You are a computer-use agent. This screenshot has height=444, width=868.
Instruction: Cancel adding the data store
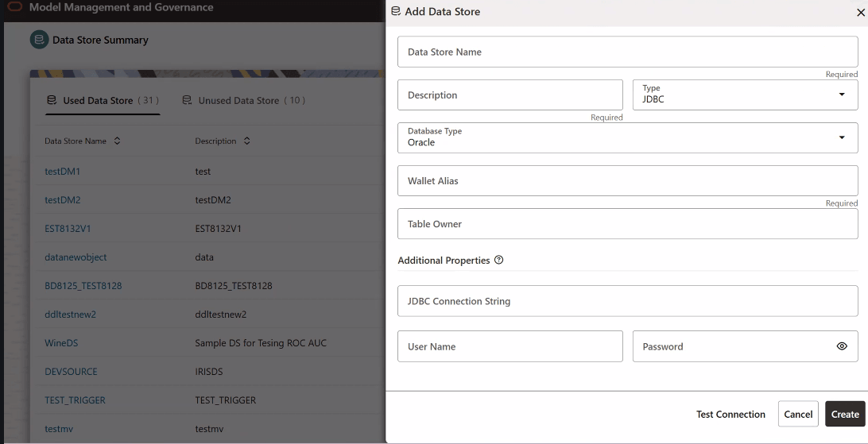tap(798, 414)
